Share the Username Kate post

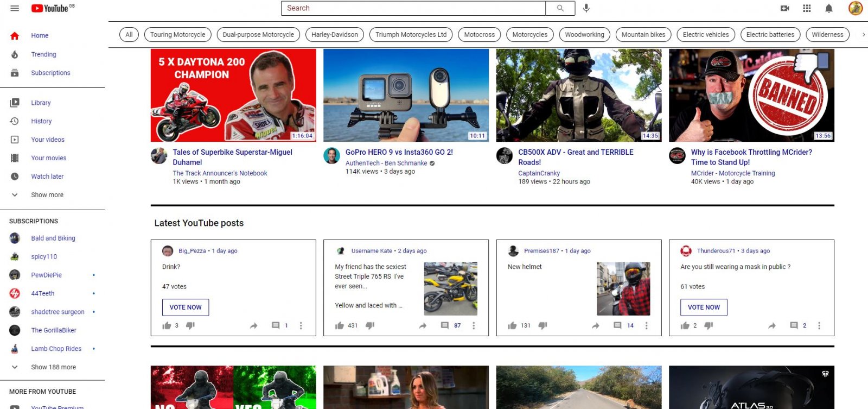[423, 325]
